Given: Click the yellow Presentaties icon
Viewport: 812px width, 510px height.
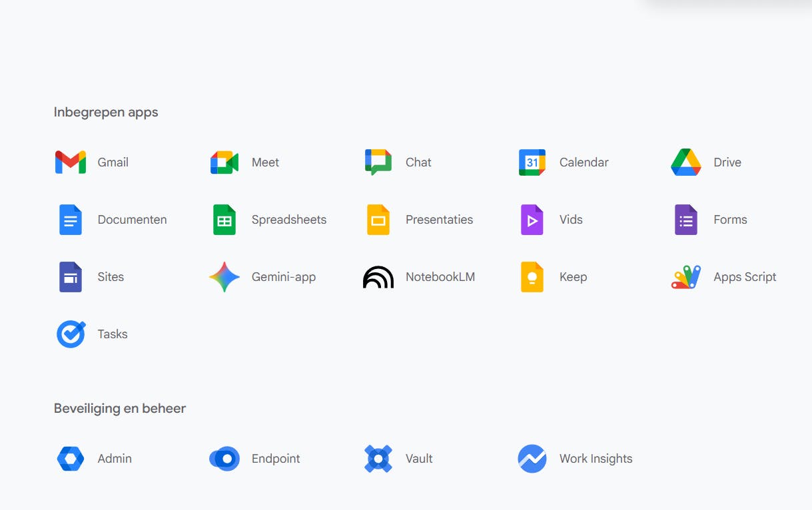Looking at the screenshot, I should coord(378,220).
